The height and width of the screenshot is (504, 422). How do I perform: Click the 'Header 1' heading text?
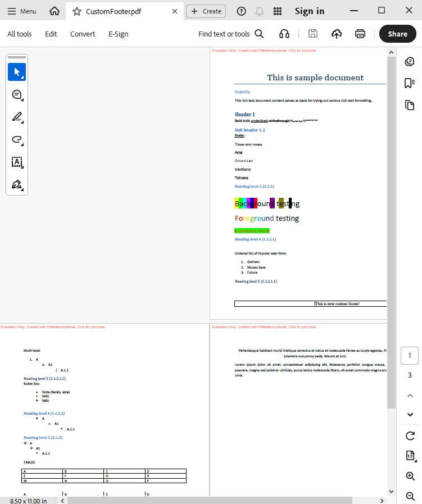pos(245,115)
